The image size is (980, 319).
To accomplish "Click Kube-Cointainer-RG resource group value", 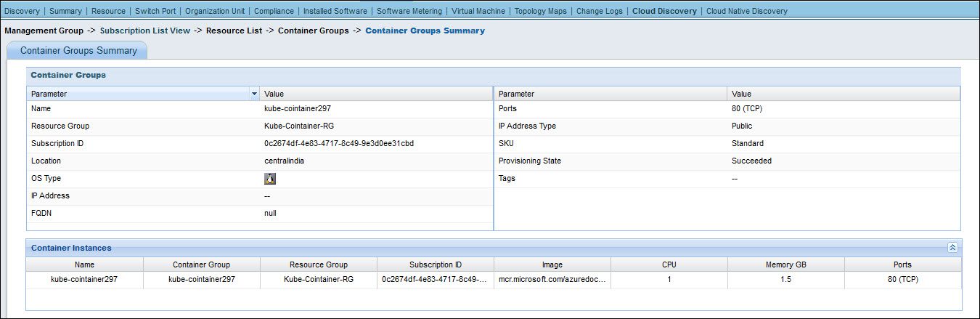I will tap(299, 126).
